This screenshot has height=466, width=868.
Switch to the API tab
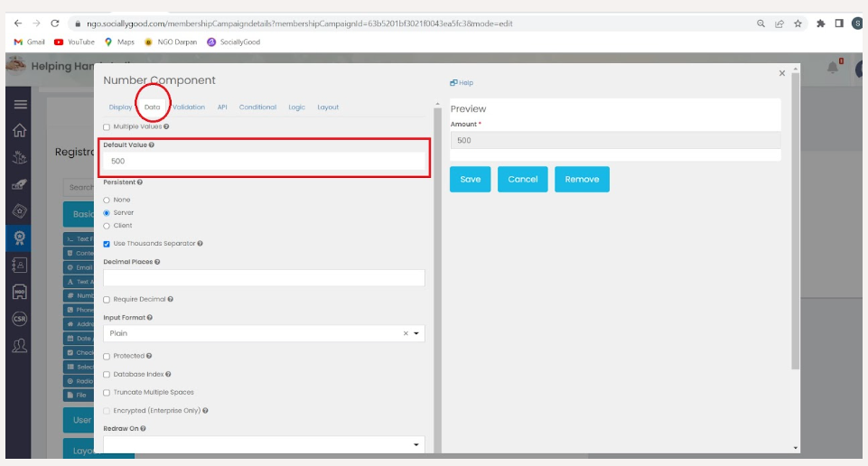point(222,107)
